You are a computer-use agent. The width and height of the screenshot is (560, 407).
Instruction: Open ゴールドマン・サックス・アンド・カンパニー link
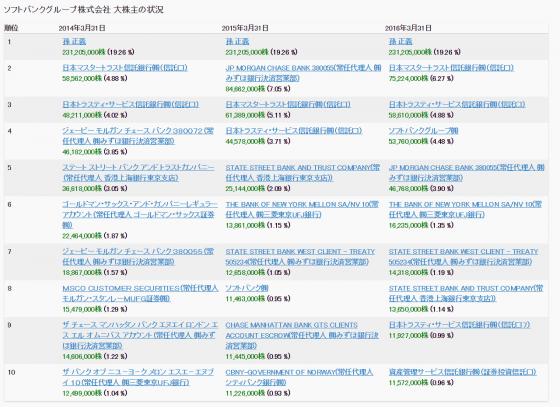140,215
